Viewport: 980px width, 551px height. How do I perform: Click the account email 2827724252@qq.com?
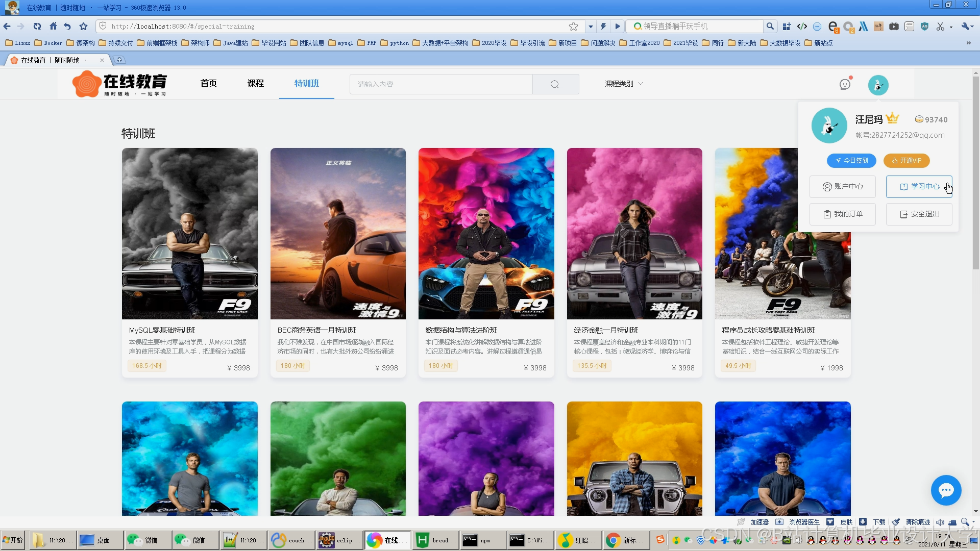click(908, 135)
